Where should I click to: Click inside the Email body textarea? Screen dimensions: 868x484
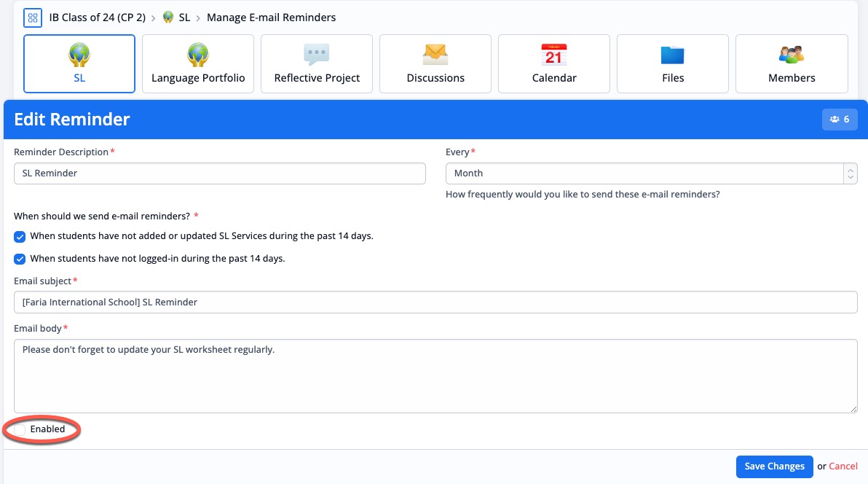pos(435,376)
